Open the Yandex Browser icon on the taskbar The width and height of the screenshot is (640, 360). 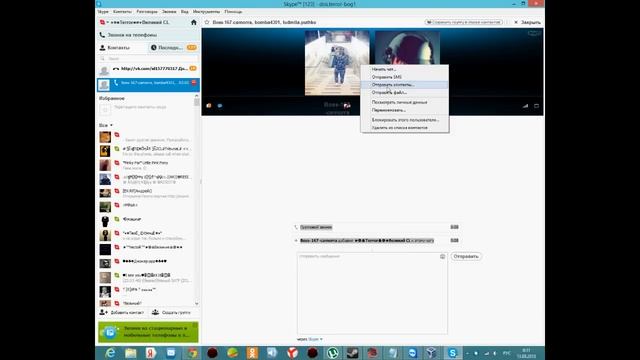292,353
